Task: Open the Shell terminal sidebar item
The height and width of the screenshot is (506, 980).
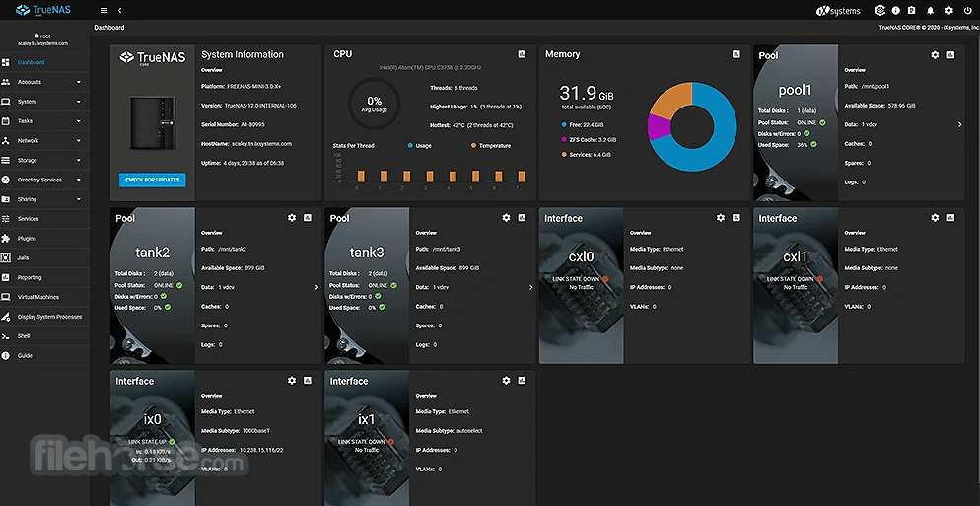Action: click(44, 336)
